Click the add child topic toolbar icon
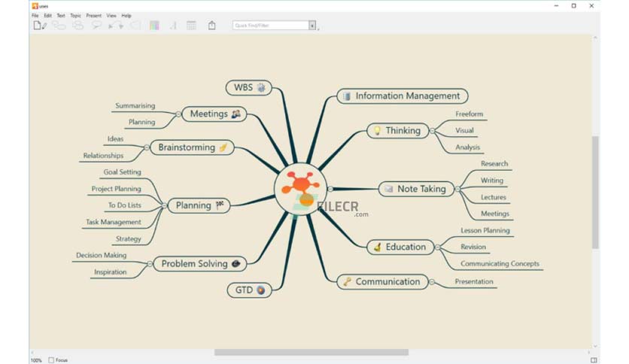This screenshot has width=629, height=364. coord(59,26)
